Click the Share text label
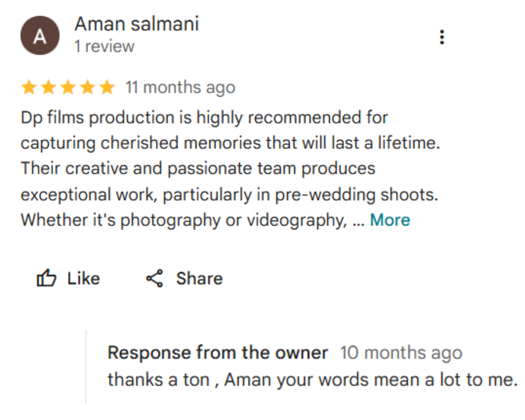The image size is (525, 420). [199, 278]
